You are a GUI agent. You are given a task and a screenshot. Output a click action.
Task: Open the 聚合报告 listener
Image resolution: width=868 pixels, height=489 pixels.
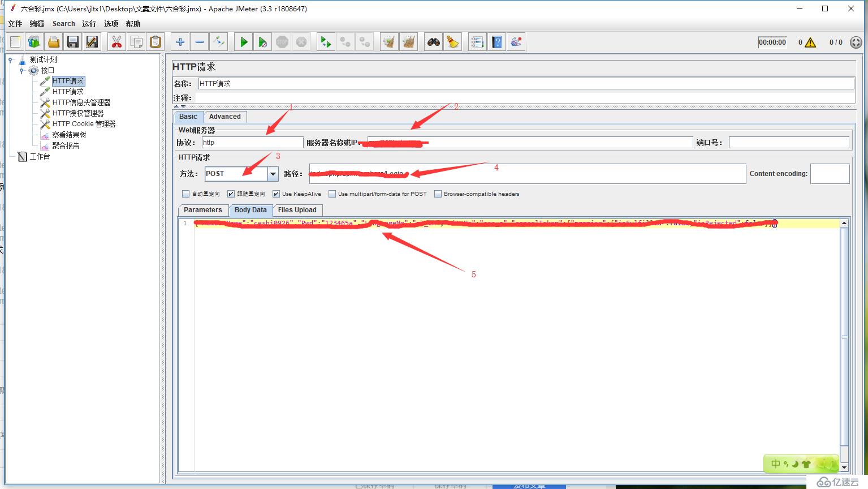click(66, 145)
